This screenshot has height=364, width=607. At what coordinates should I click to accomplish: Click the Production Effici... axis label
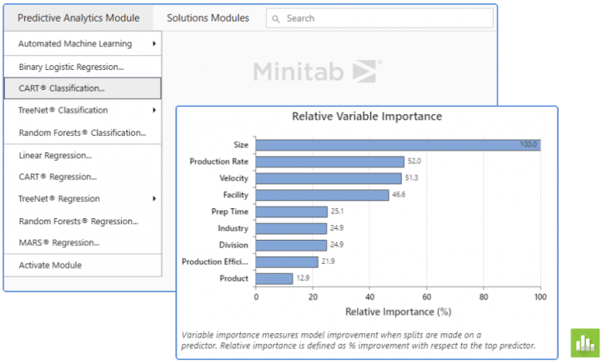click(215, 262)
